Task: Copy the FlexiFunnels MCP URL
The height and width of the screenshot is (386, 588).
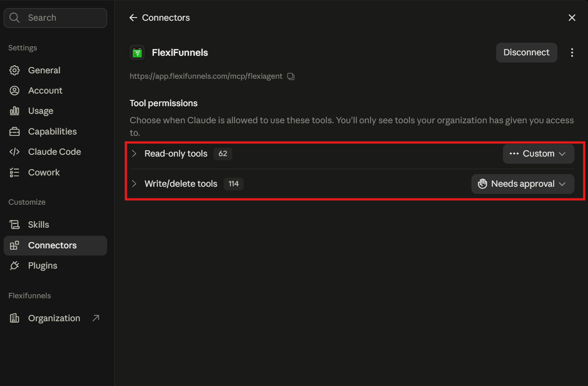Action: 291,76
